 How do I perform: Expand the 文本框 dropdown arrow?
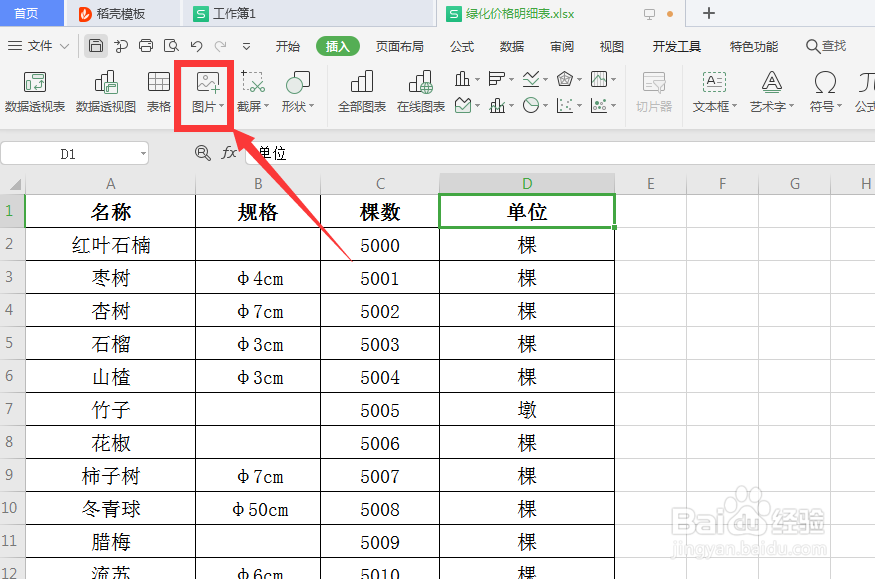pos(734,106)
